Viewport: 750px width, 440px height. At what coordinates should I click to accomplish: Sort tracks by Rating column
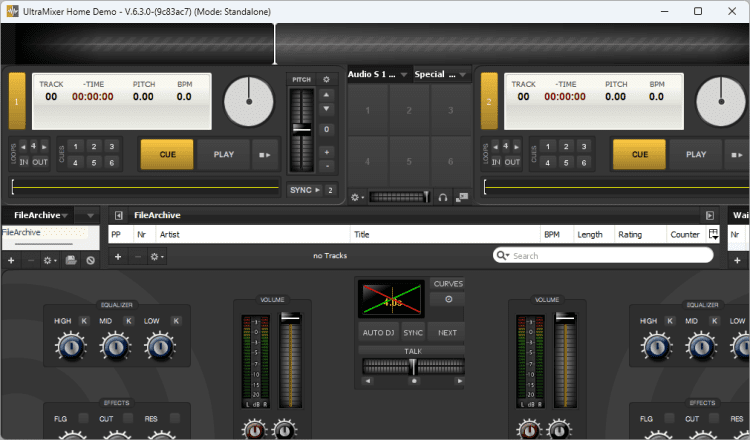(640, 234)
